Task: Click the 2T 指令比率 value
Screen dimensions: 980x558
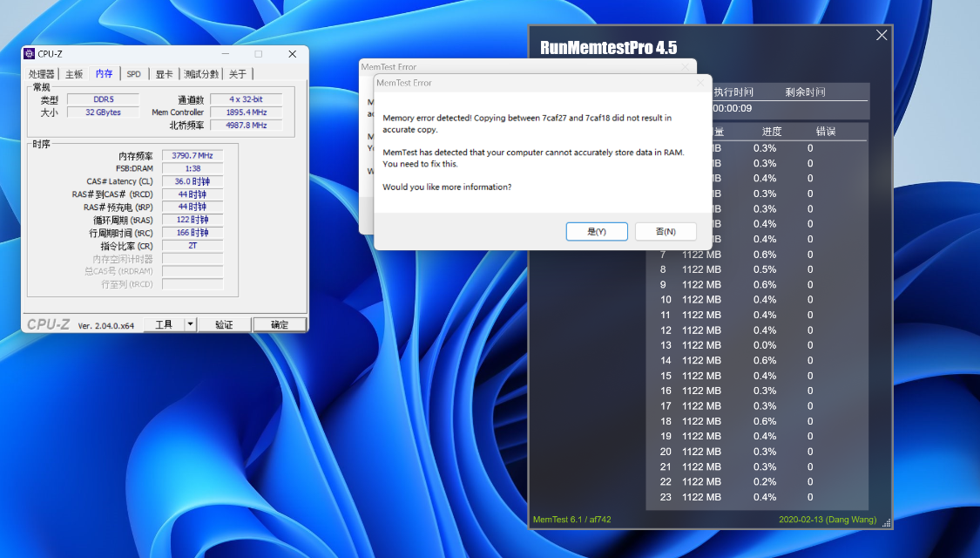Action: click(193, 246)
